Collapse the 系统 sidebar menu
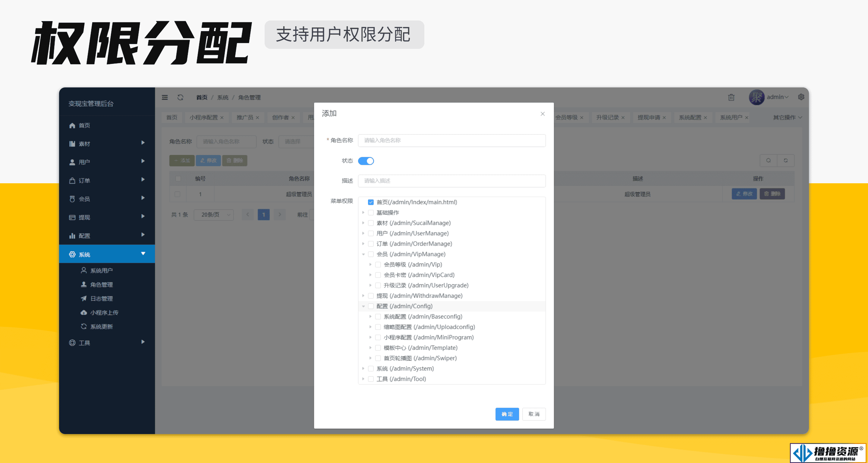The image size is (868, 463). point(107,254)
